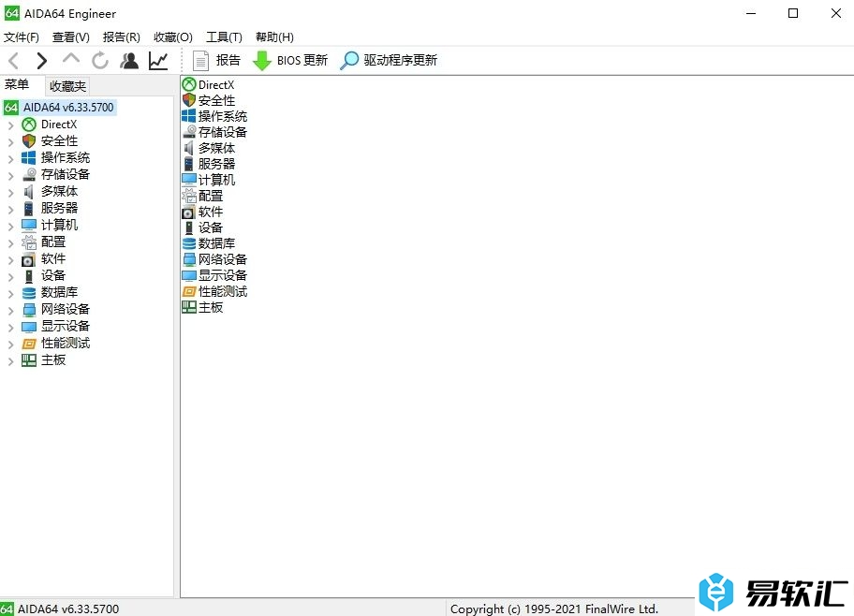Open 网络设备 icon in right pane

189,259
